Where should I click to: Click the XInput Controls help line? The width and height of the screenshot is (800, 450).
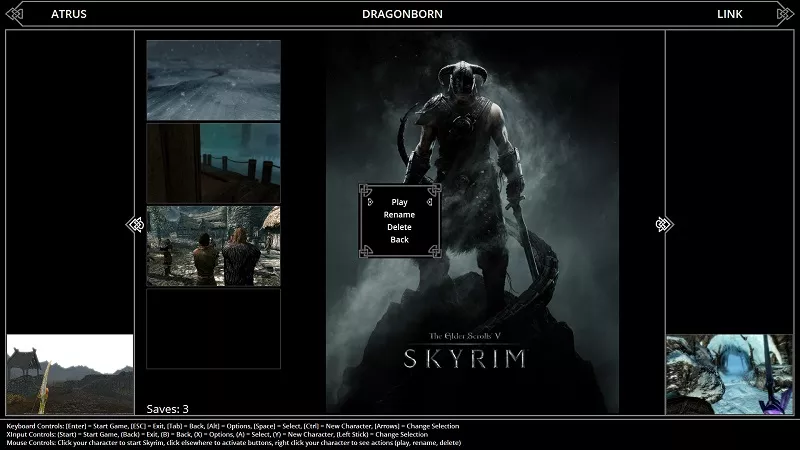pos(217,434)
